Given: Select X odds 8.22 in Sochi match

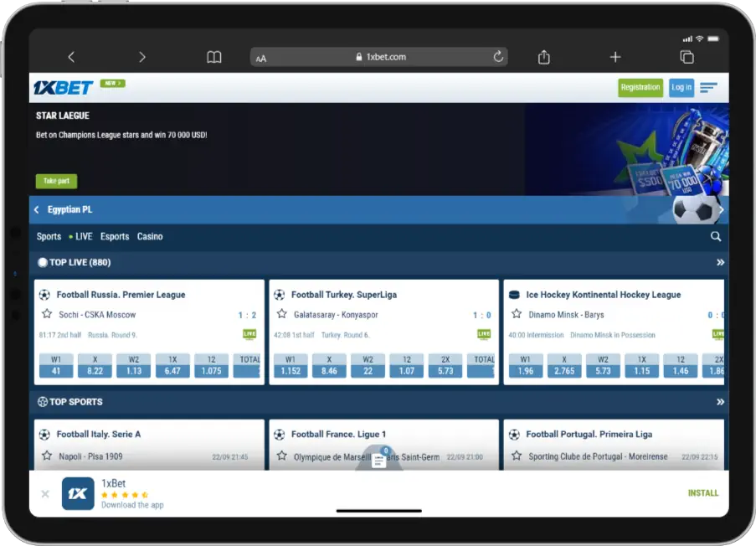Looking at the screenshot, I should (95, 366).
